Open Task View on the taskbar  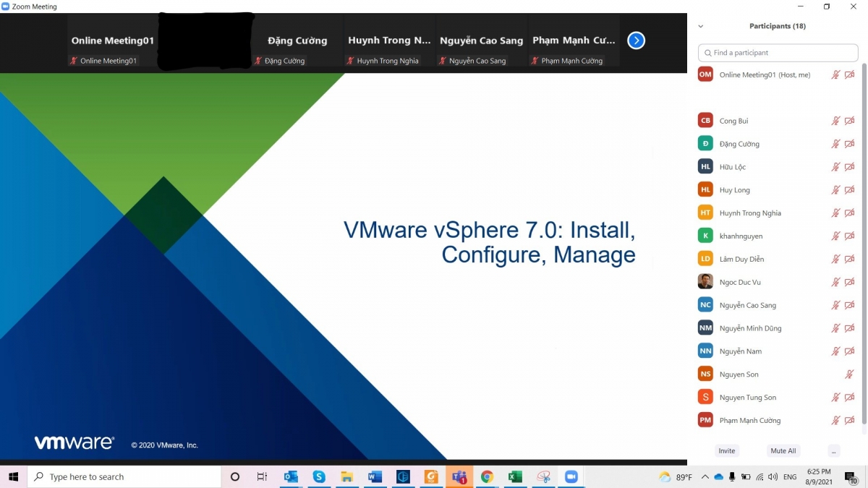[262, 476]
